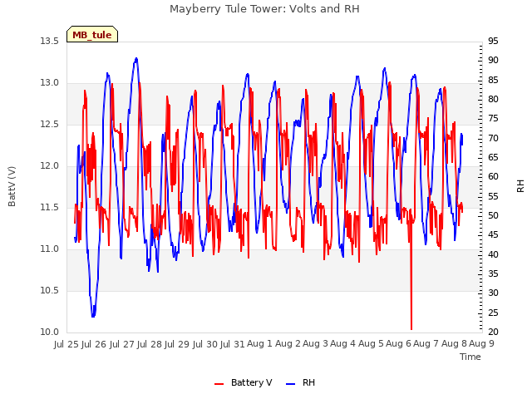532x399 pixels.
Task: Click the BattV (V) axis label
Action: pos(12,186)
